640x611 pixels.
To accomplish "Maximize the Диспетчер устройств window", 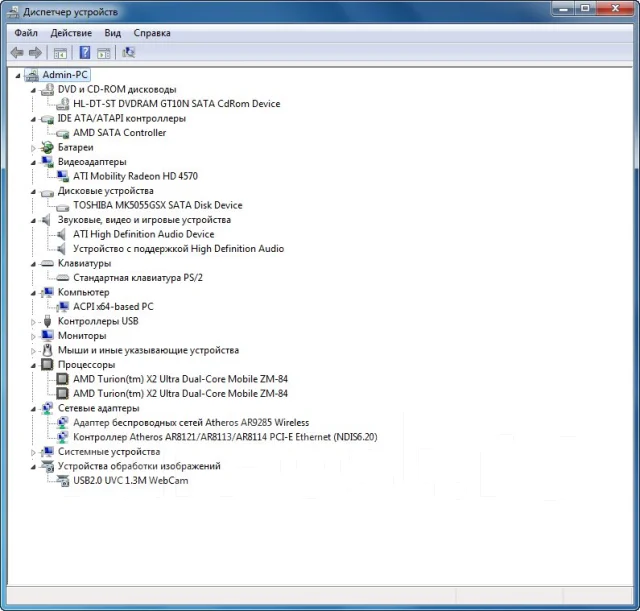I will (586, 8).
